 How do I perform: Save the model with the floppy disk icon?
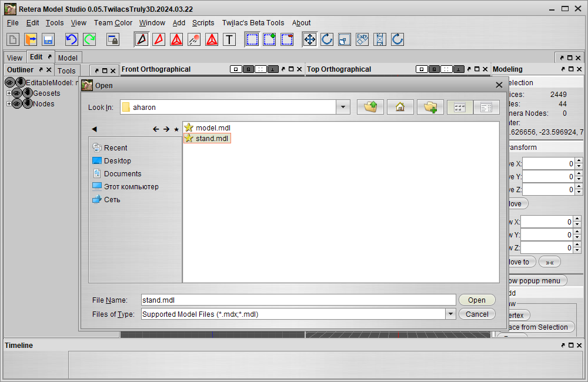click(x=48, y=39)
